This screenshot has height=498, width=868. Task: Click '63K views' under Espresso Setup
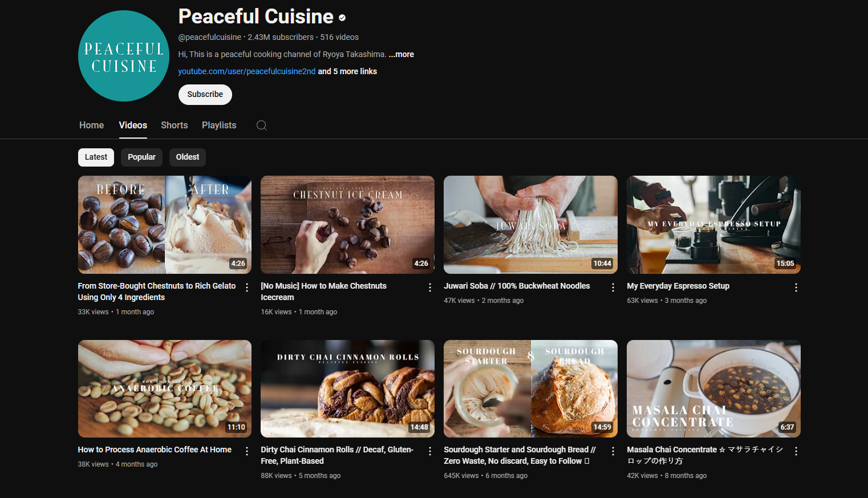tap(642, 301)
